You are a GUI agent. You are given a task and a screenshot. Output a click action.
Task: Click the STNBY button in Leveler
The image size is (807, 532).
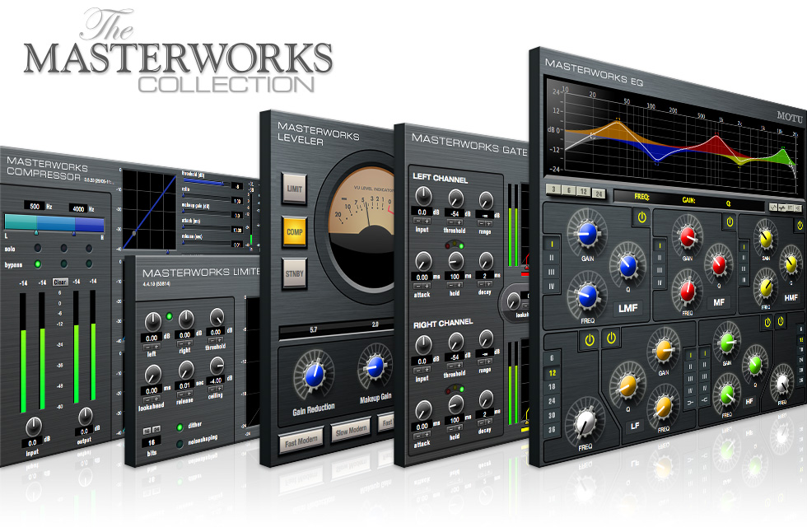point(295,273)
